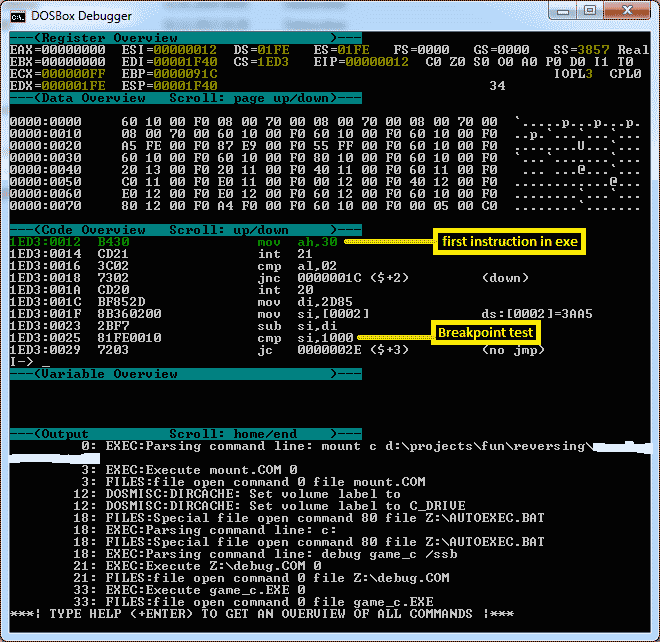Select the ESP=00001F40 register value
Viewport: 660px width, 642px height.
click(x=169, y=86)
